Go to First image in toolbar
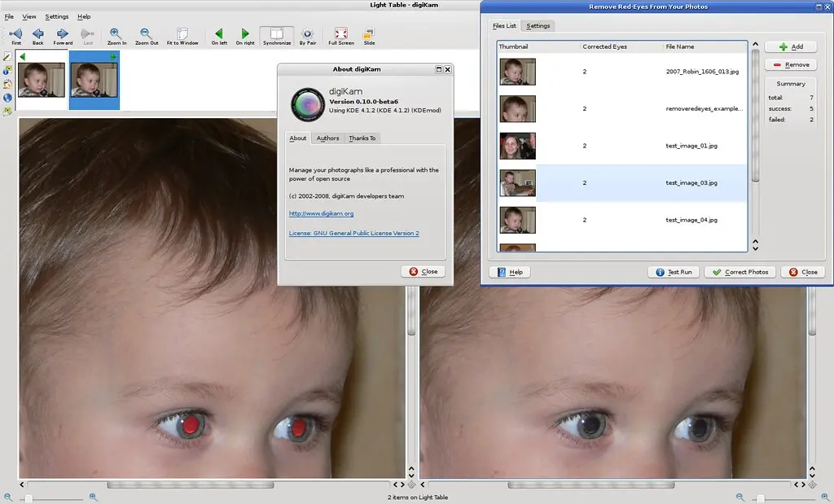Viewport: 834px width, 504px height. (15, 36)
